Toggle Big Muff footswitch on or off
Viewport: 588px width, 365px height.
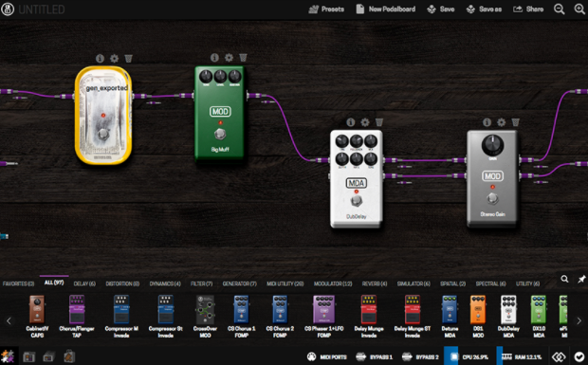pyautogui.click(x=220, y=134)
